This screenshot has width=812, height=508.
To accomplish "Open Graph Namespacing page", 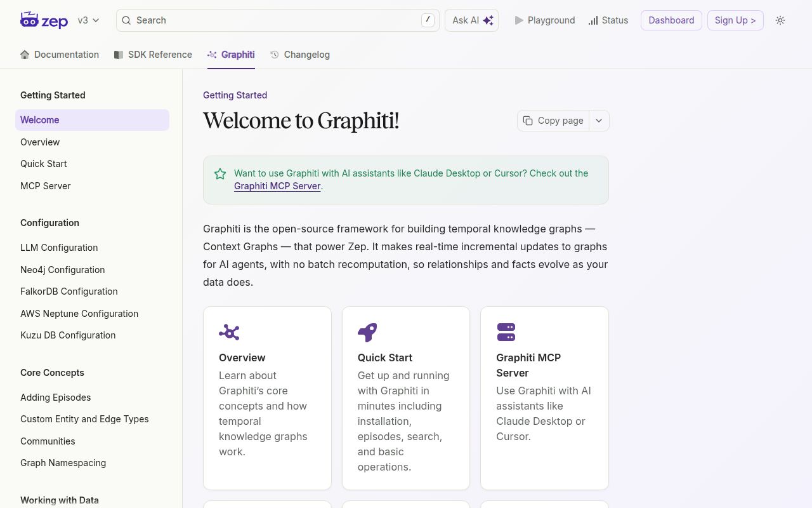I will pyautogui.click(x=92, y=463).
